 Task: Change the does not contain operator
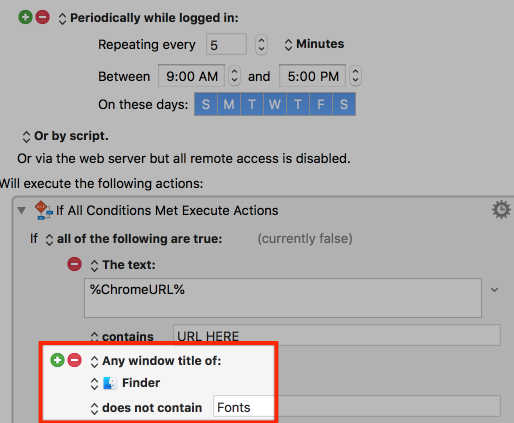pos(147,408)
